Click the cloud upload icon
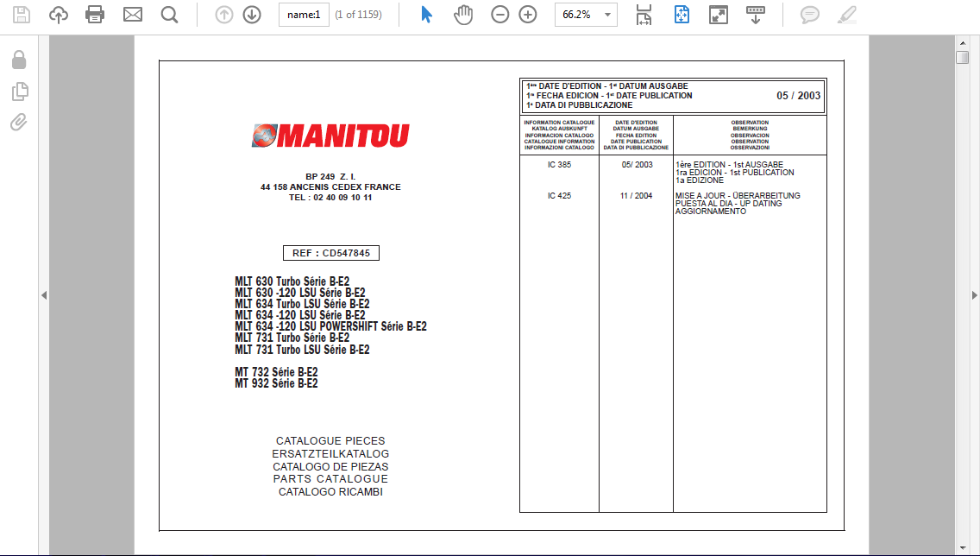 click(58, 15)
